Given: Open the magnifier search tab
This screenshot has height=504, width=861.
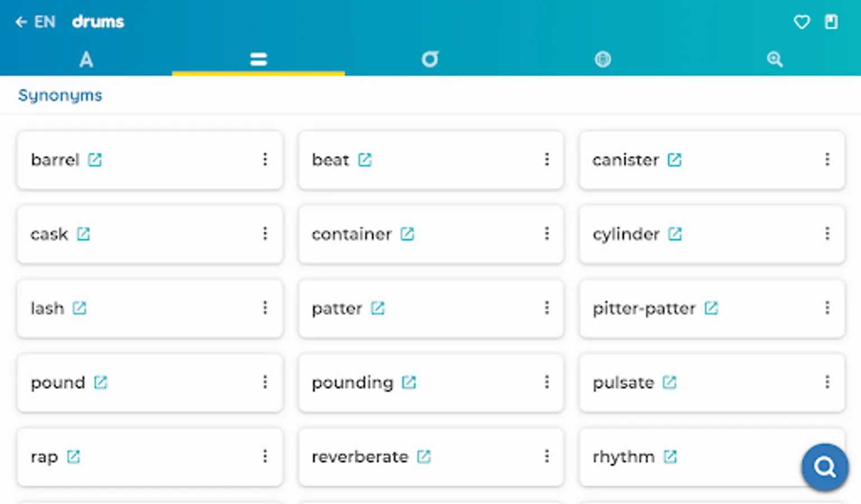Looking at the screenshot, I should click(x=775, y=59).
